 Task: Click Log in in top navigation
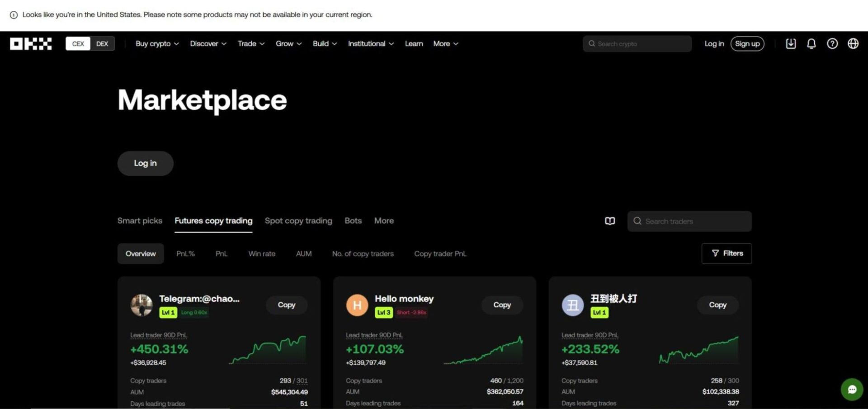pos(714,44)
